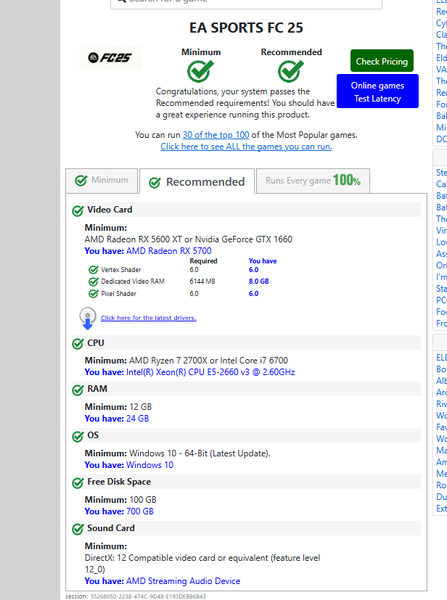Click the CPU section checkmark icon

pyautogui.click(x=78, y=344)
